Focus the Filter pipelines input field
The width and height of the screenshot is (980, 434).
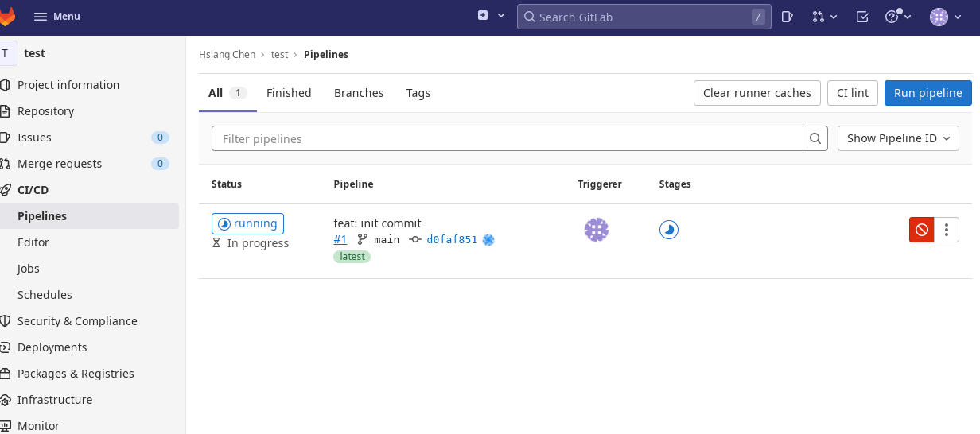507,138
